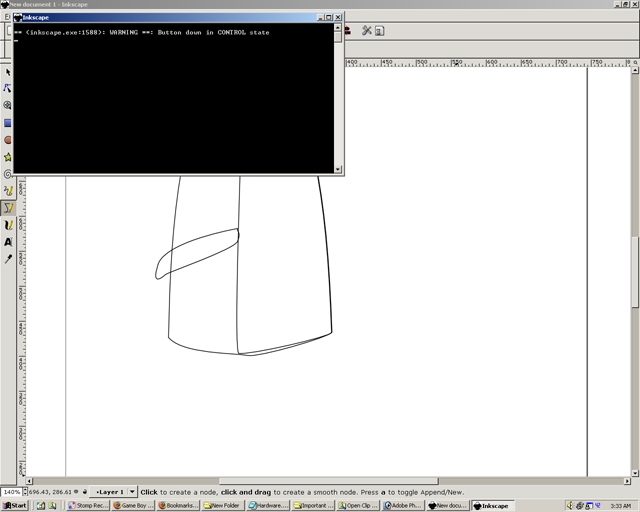The height and width of the screenshot is (512, 640).
Task: Switch to Bookmarks... taskbar window
Action: click(178, 505)
